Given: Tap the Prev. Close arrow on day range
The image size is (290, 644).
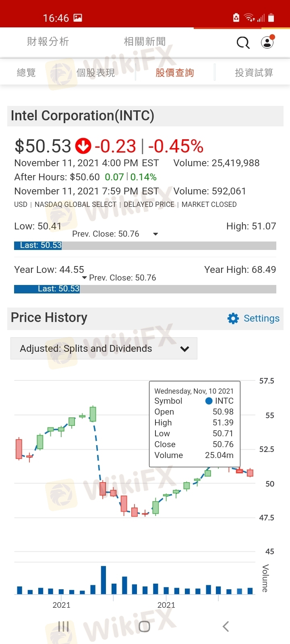Looking at the screenshot, I should coord(155,234).
